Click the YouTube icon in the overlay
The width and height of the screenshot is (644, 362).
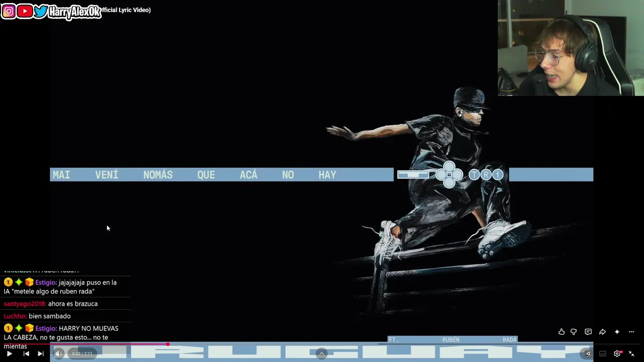pos(25,11)
